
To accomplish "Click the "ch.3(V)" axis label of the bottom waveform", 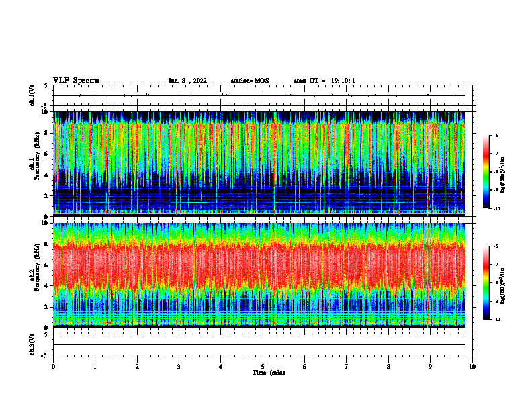I will click(x=32, y=345).
